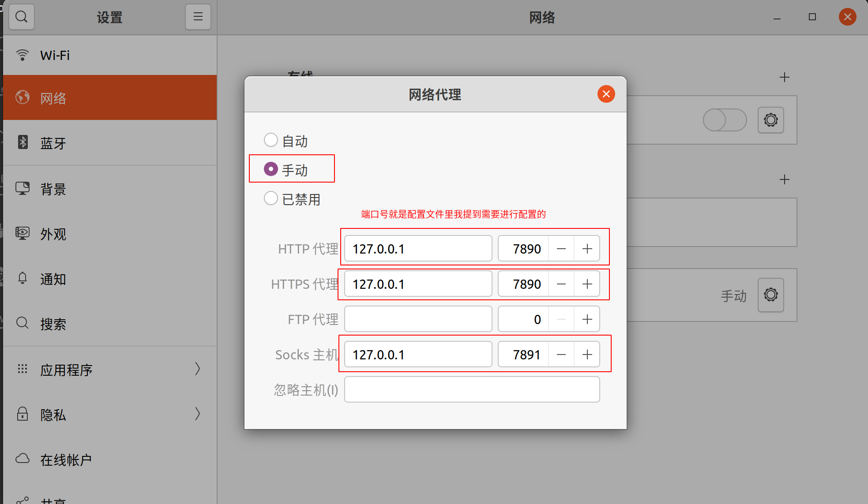Toggle the wired connection switch

(x=725, y=120)
